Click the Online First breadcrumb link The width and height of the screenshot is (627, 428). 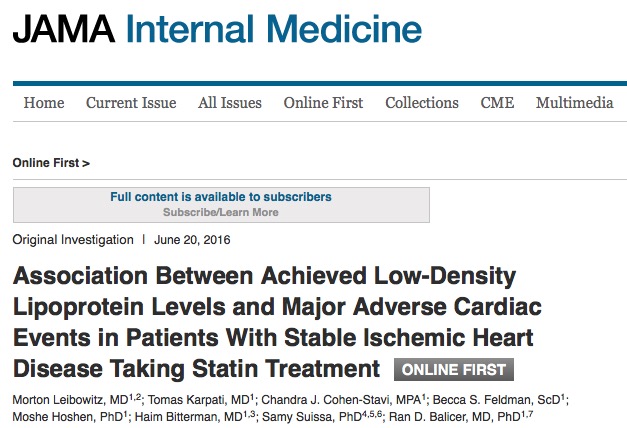[x=51, y=163]
